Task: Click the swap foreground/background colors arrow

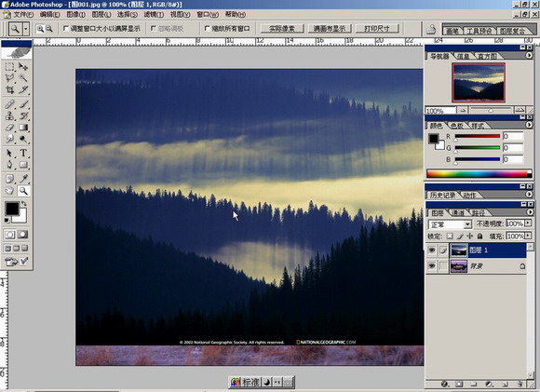Action: (24, 204)
